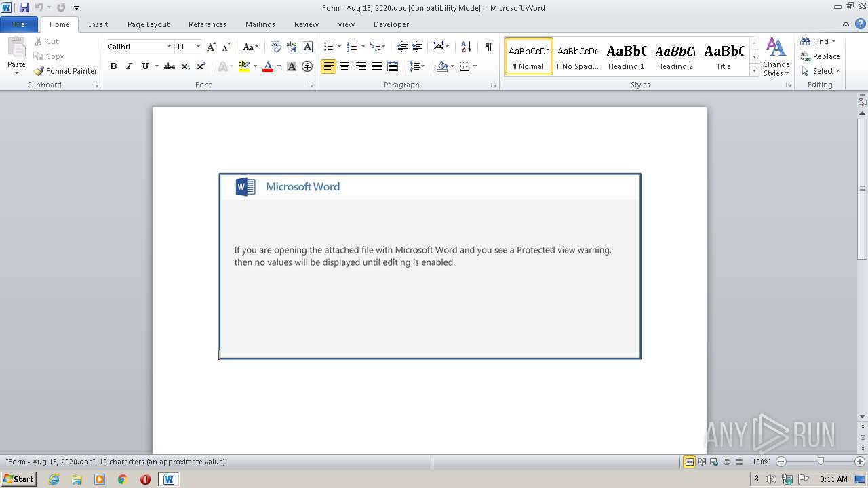
Task: Click Clear Formatting icon
Action: (275, 47)
